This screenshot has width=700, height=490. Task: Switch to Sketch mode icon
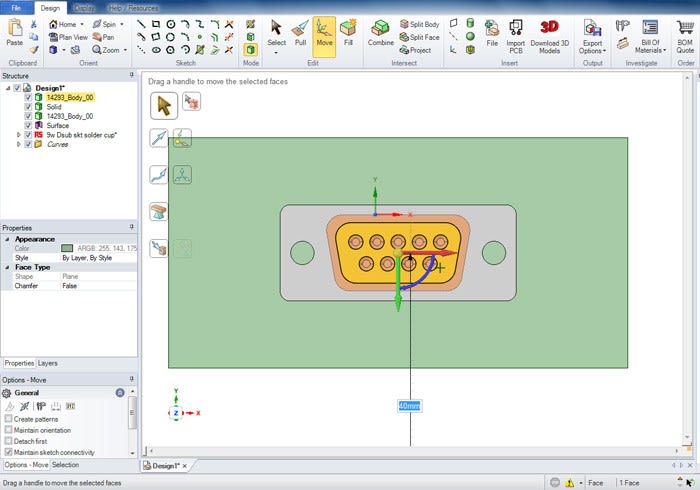point(250,24)
